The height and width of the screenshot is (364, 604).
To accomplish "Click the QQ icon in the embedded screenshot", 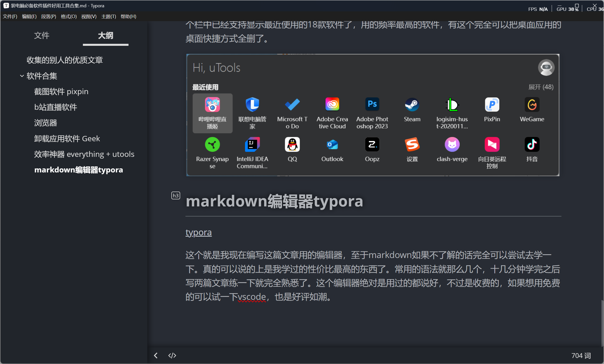I will point(292,144).
